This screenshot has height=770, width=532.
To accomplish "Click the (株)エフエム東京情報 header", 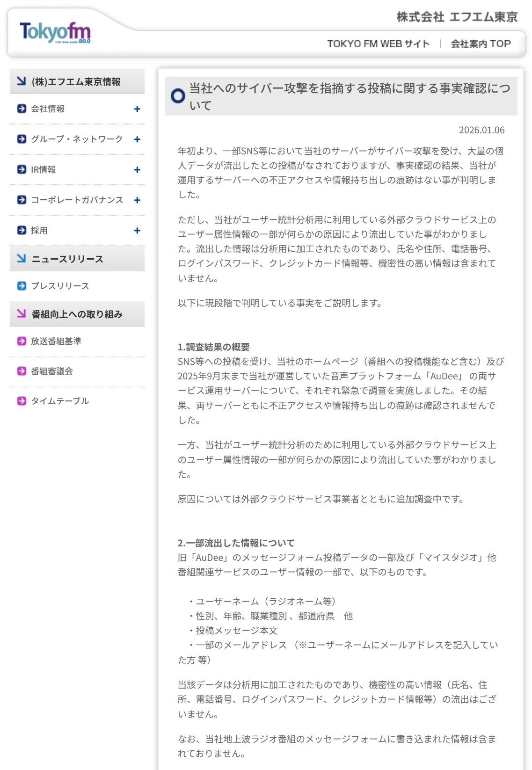I will coord(76,82).
